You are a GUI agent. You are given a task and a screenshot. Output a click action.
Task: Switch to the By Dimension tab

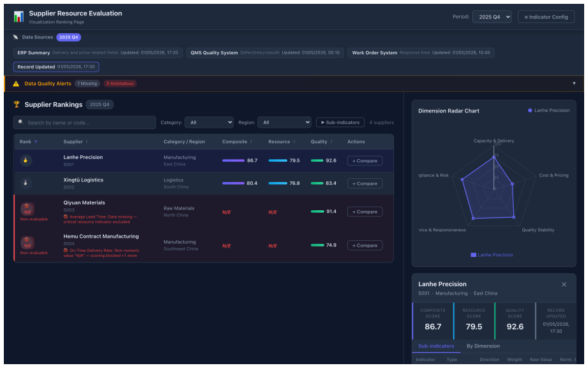point(483,346)
